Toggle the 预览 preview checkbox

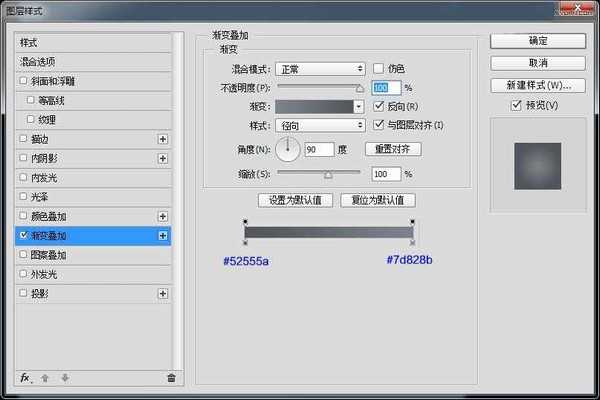tap(516, 105)
